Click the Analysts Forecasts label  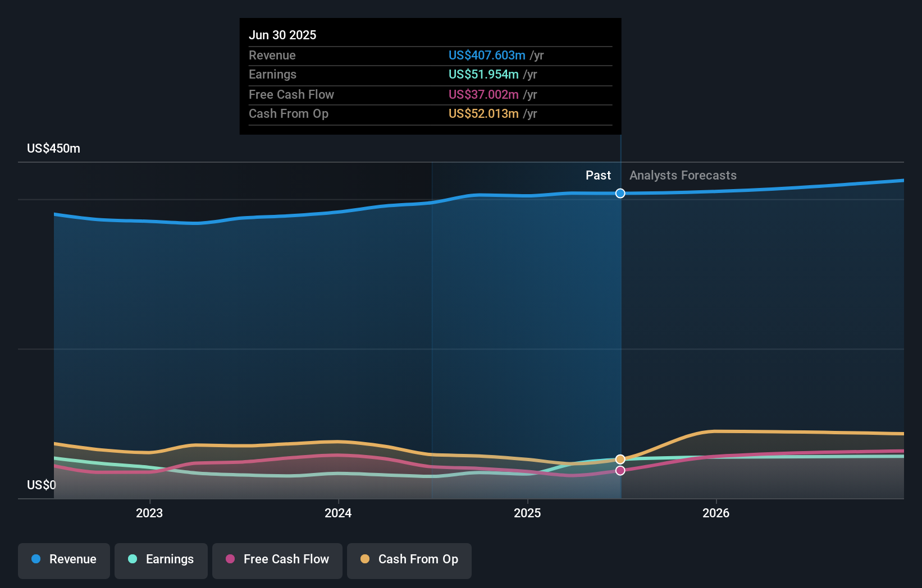click(683, 175)
